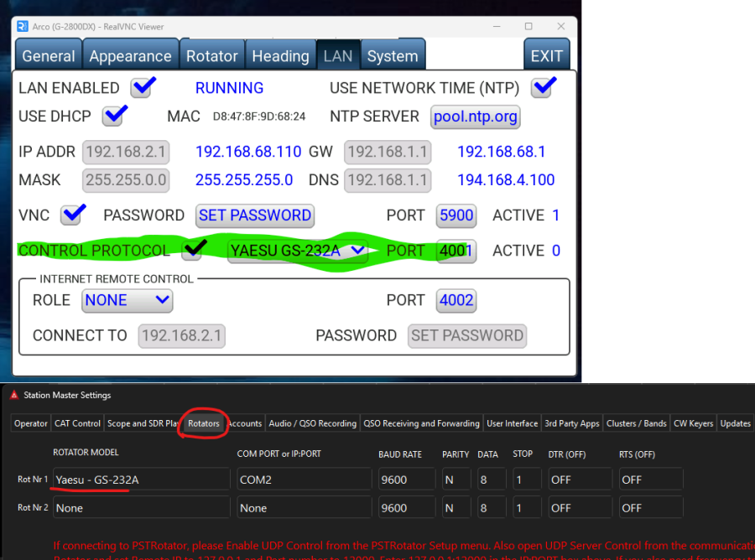Close the RealVNC Viewer window
Viewport: 755px width, 560px height.
[x=561, y=27]
